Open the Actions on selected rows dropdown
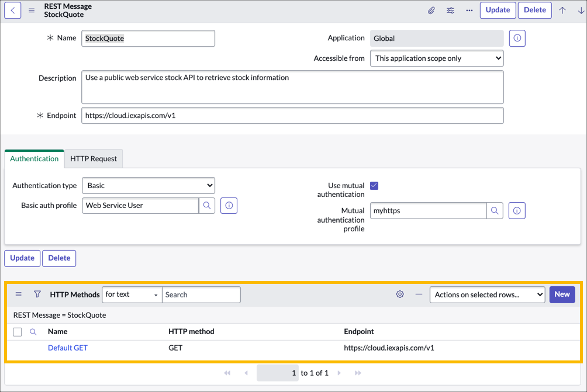Screen dimensions: 587x392 pos(487,294)
